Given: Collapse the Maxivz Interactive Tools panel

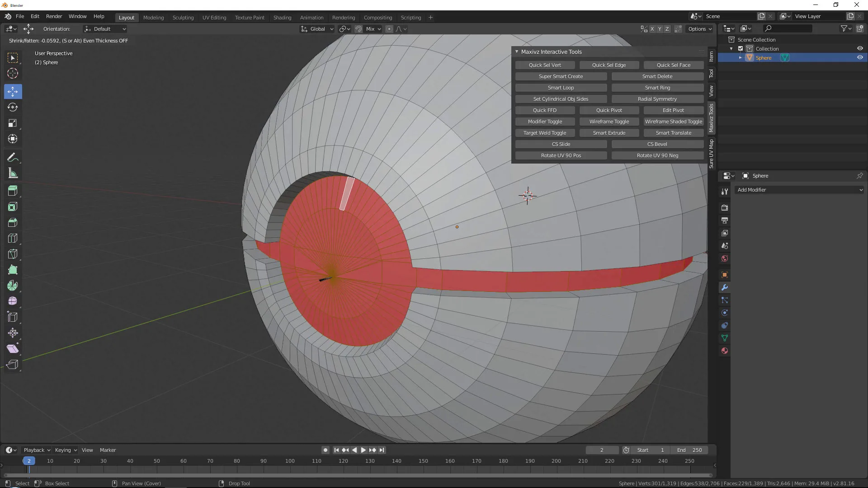Looking at the screenshot, I should (517, 52).
